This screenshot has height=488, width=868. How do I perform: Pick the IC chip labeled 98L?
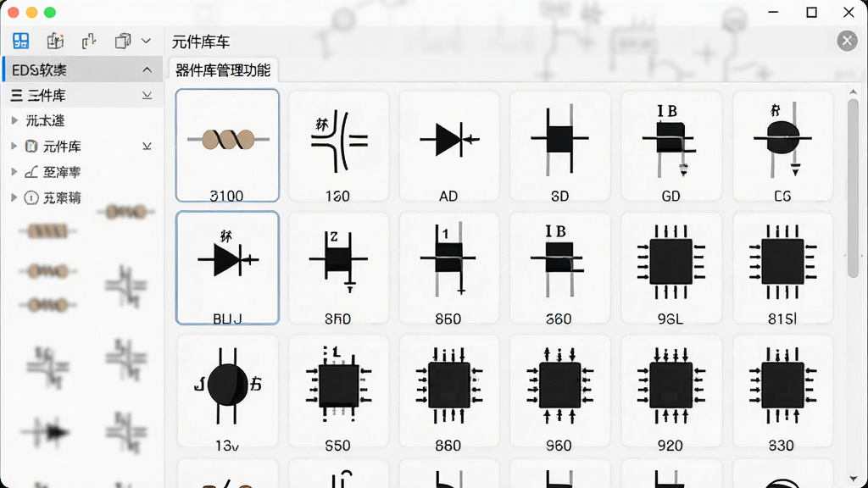671,269
